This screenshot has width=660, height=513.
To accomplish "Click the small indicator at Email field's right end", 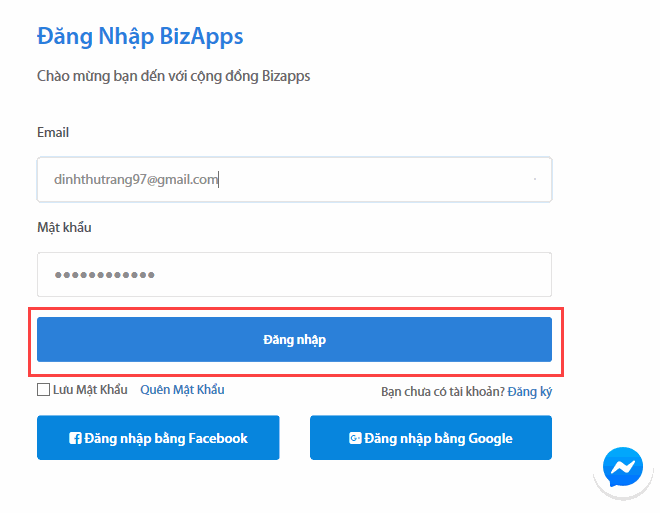I will tap(535, 180).
